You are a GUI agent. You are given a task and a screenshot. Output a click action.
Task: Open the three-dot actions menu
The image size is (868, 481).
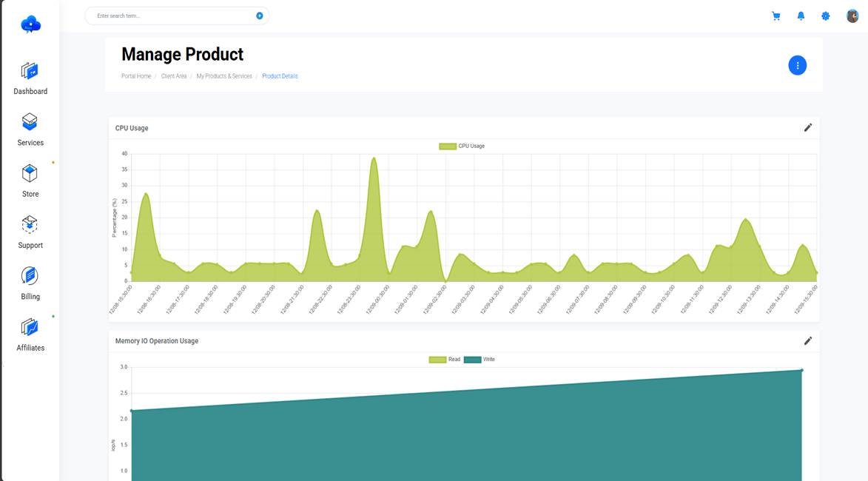point(797,65)
